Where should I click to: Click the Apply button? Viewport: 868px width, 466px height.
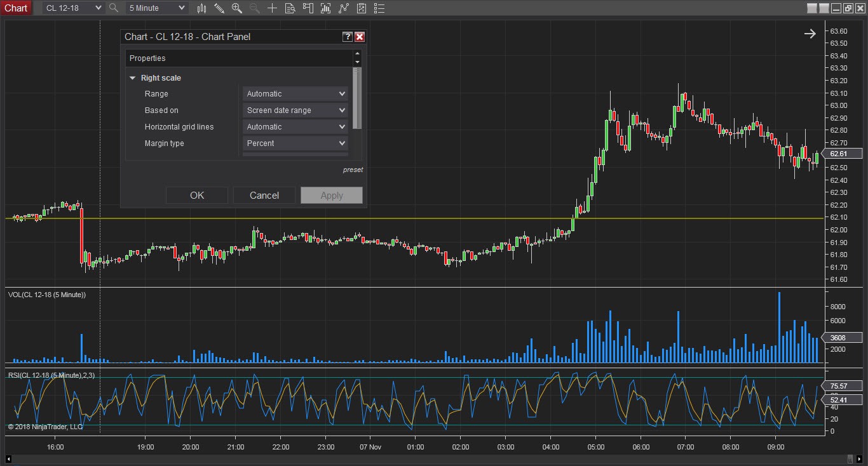tap(332, 196)
